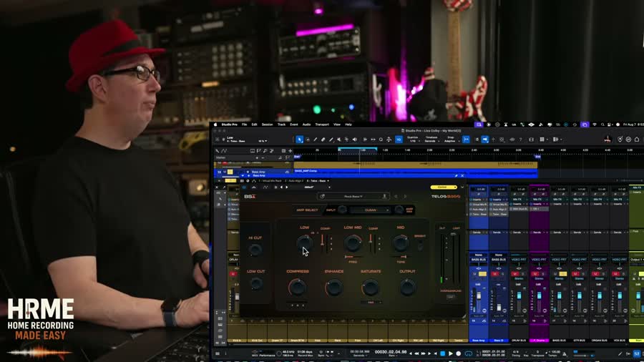Click the question mark help tool
The image size is (644, 362).
coord(520,140)
